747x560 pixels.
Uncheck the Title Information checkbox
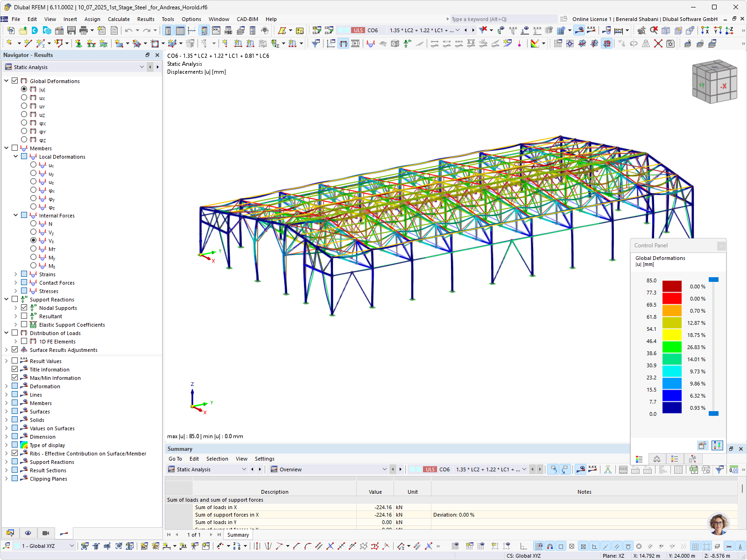pyautogui.click(x=14, y=369)
